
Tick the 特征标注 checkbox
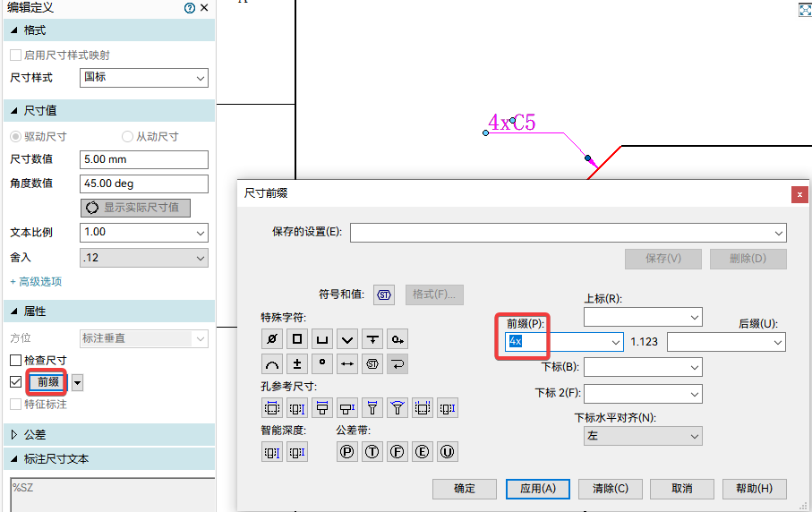click(x=15, y=404)
